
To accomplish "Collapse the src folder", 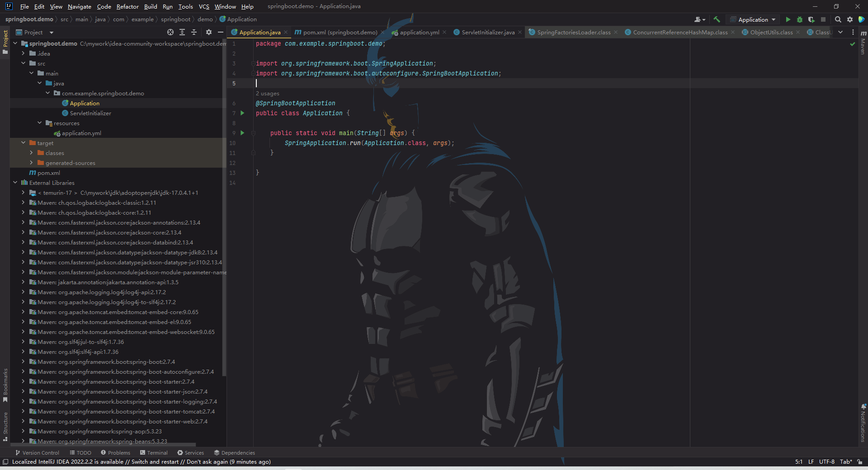I will (23, 63).
